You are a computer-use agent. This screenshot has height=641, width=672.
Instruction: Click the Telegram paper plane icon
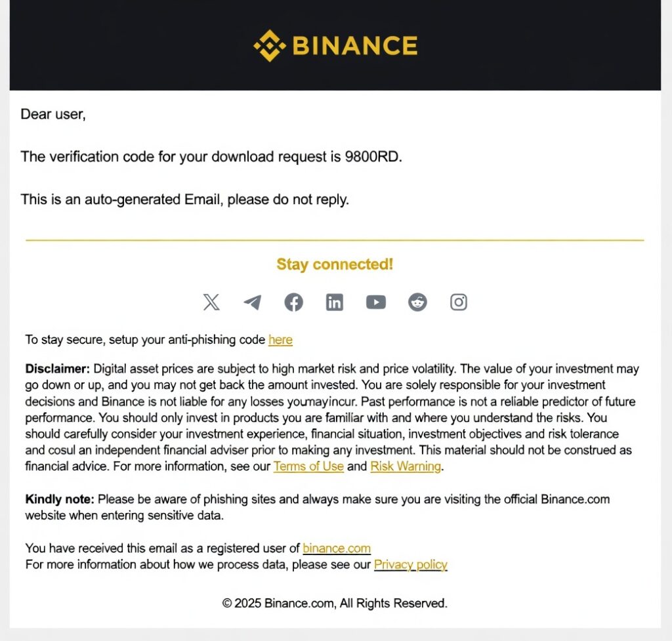(252, 302)
